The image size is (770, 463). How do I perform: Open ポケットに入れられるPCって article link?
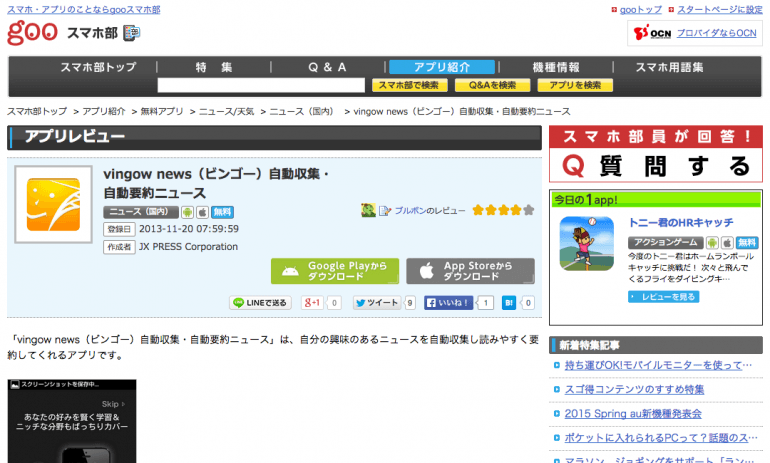[661, 437]
